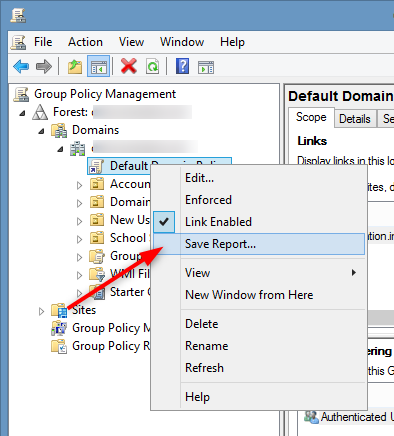394x436 pixels.
Task: Choose Delete in the context menu
Action: [x=202, y=324]
